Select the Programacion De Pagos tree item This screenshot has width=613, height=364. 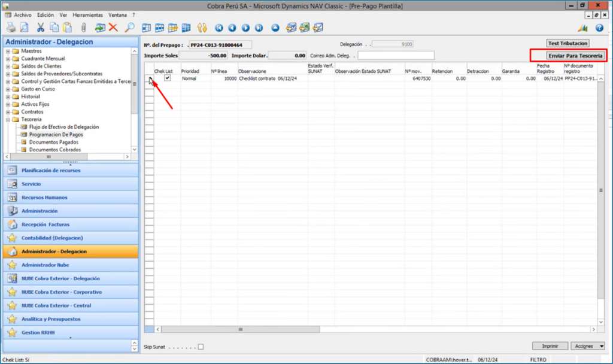(56, 135)
